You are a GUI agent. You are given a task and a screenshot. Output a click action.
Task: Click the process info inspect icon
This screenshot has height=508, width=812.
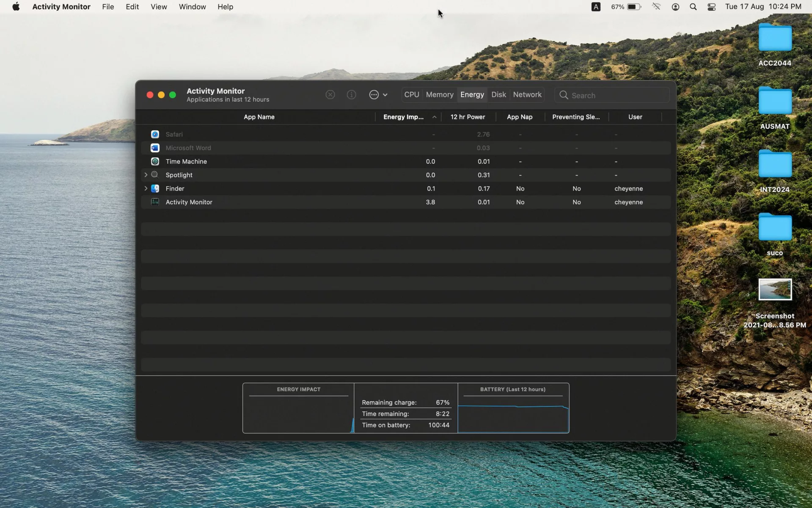[351, 95]
